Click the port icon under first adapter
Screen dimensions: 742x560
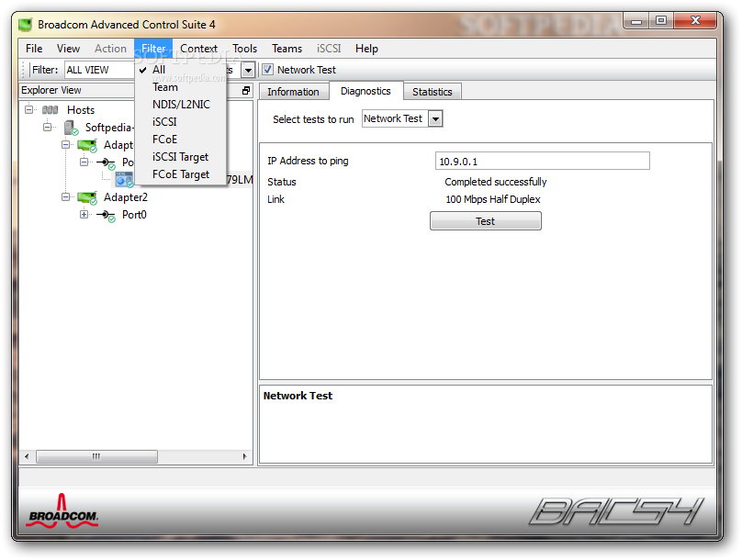pos(106,163)
